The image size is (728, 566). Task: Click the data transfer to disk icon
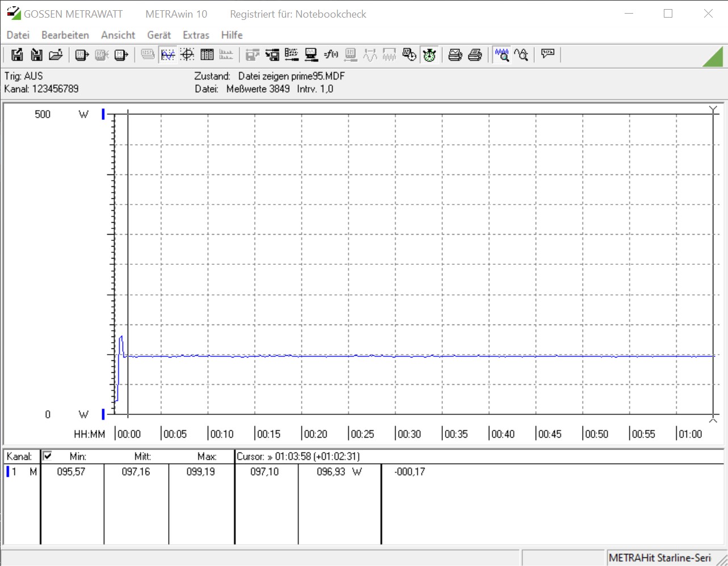272,55
